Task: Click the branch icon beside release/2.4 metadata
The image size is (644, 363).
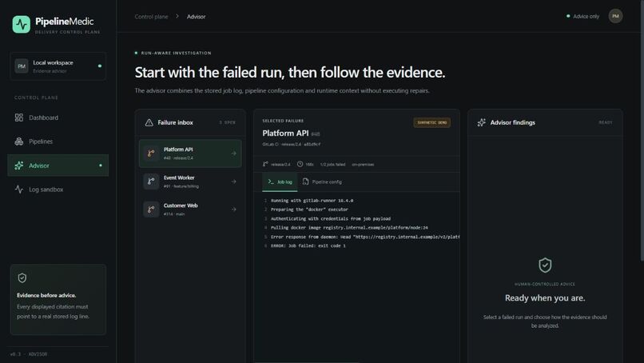Action: pyautogui.click(x=265, y=164)
